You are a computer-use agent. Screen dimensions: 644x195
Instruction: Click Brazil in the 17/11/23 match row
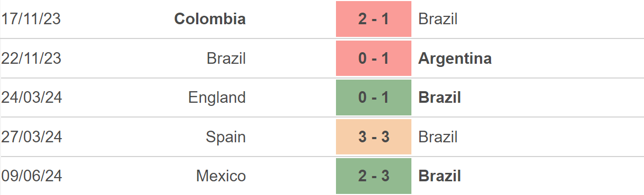pyautogui.click(x=438, y=19)
